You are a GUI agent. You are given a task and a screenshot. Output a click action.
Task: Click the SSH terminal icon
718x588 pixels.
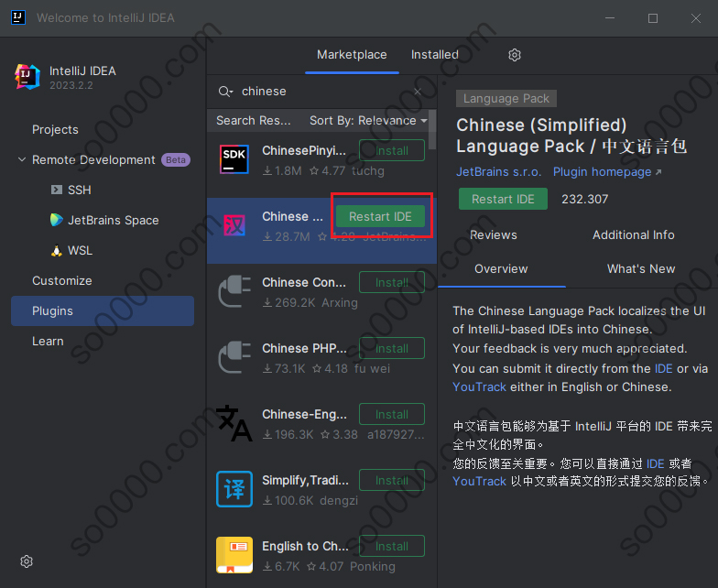(x=57, y=190)
